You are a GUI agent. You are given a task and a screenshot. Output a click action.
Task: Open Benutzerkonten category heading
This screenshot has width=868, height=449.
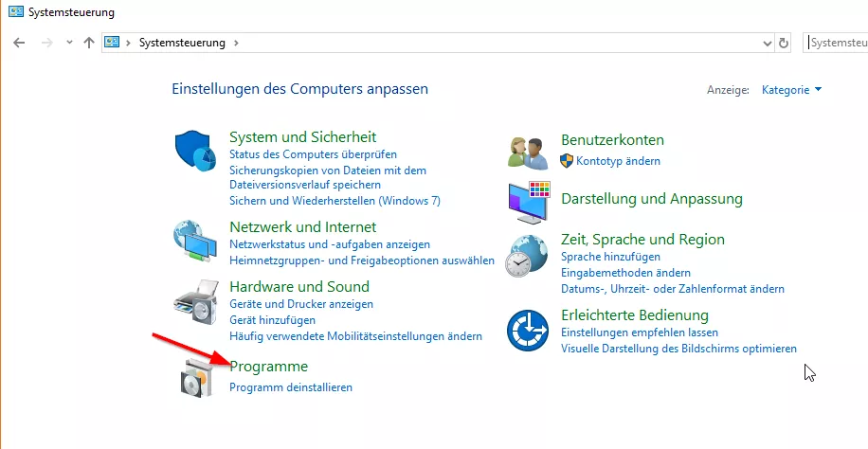[x=612, y=140]
